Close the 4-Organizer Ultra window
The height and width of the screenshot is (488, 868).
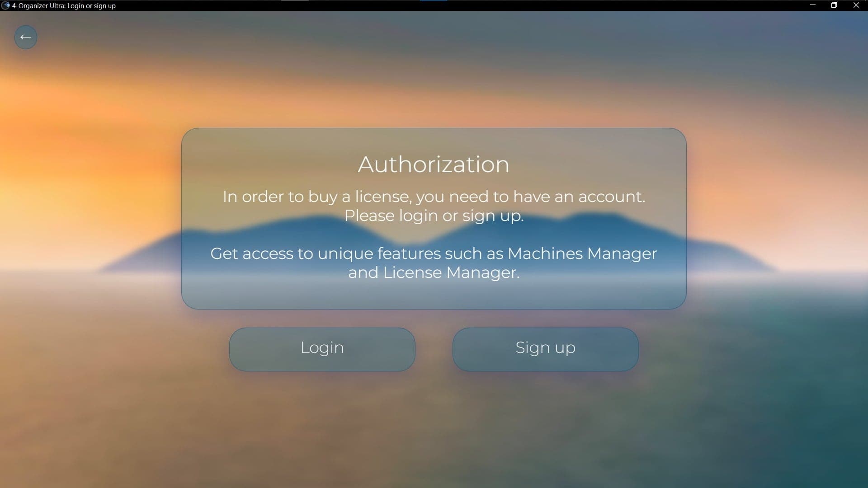coord(856,5)
